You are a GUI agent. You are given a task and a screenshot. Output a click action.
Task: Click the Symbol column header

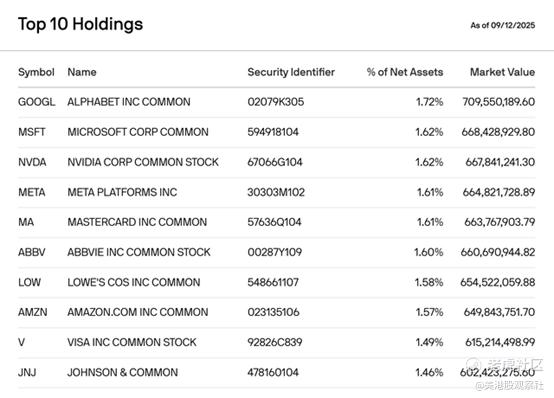(x=36, y=72)
